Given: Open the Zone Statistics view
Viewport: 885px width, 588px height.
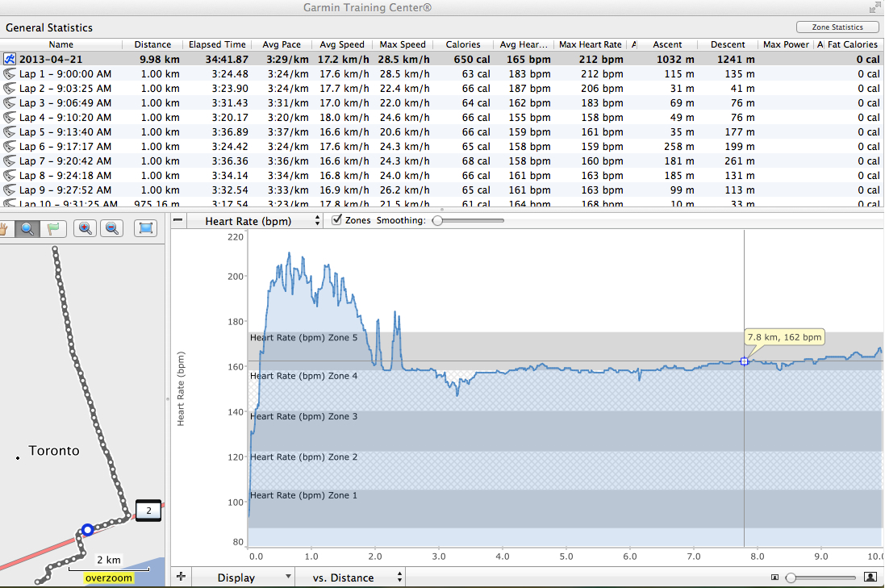Looking at the screenshot, I should 837,27.
